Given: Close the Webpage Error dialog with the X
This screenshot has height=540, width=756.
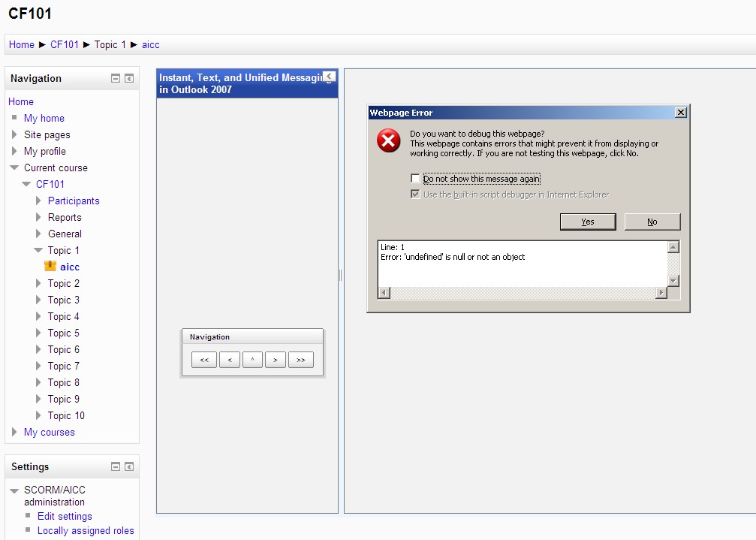Looking at the screenshot, I should click(x=680, y=113).
